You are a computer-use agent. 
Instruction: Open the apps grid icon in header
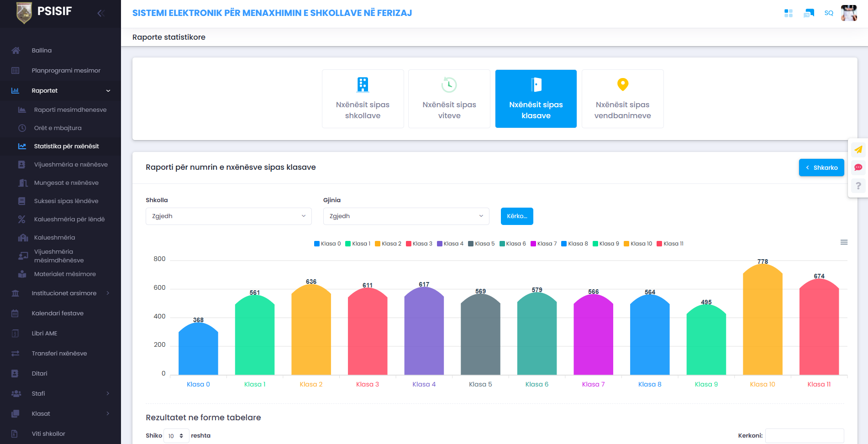pos(788,13)
